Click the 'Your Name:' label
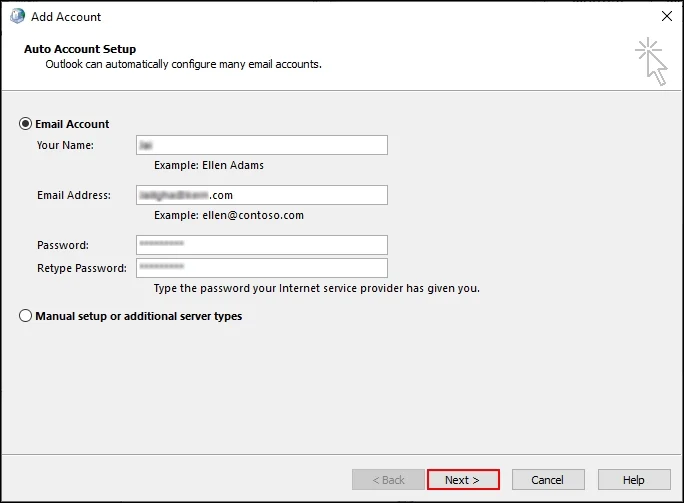Image resolution: width=684 pixels, height=503 pixels. pos(65,145)
